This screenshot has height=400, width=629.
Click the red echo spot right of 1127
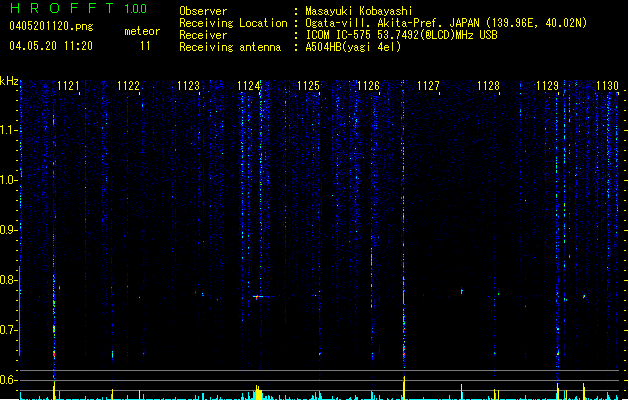click(x=462, y=290)
